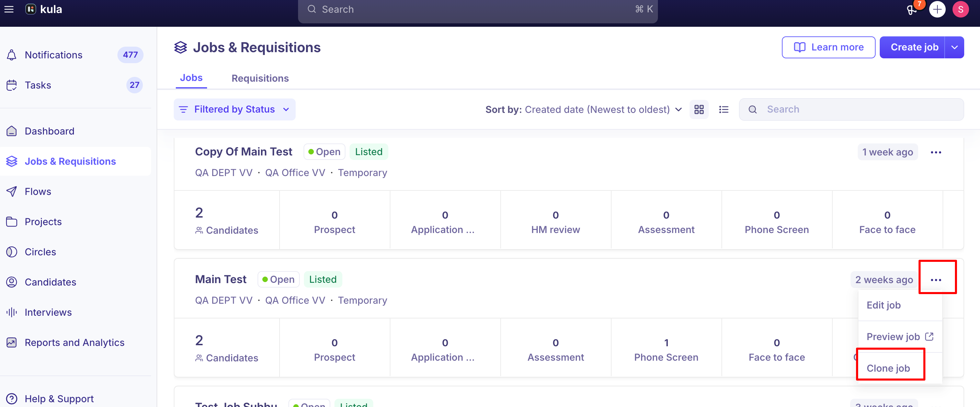View 2 Candidates for Copy Of Main Test

pyautogui.click(x=227, y=221)
